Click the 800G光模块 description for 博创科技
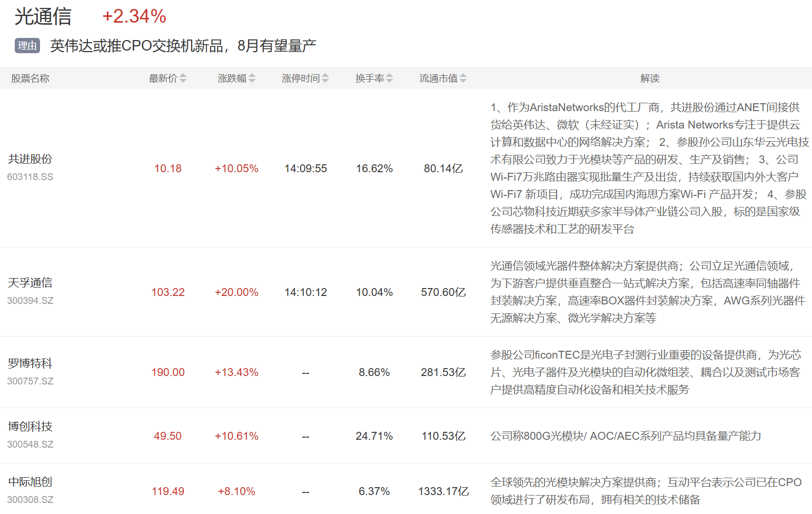 point(626,436)
